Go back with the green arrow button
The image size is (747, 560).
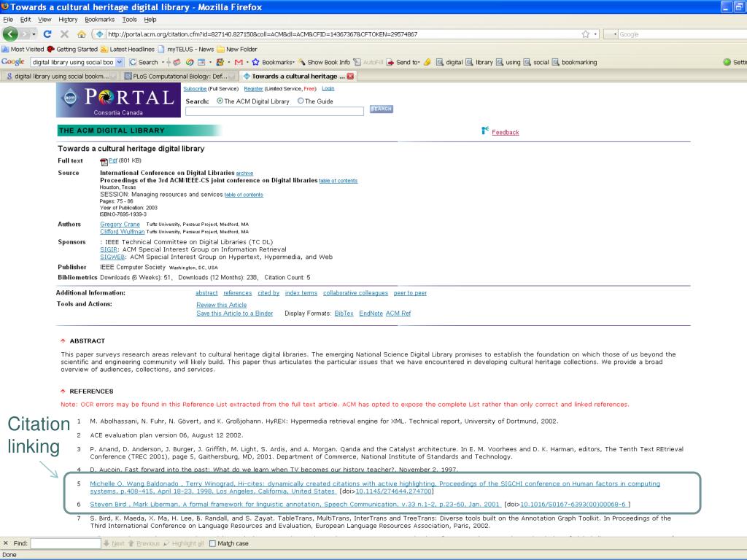[x=10, y=34]
